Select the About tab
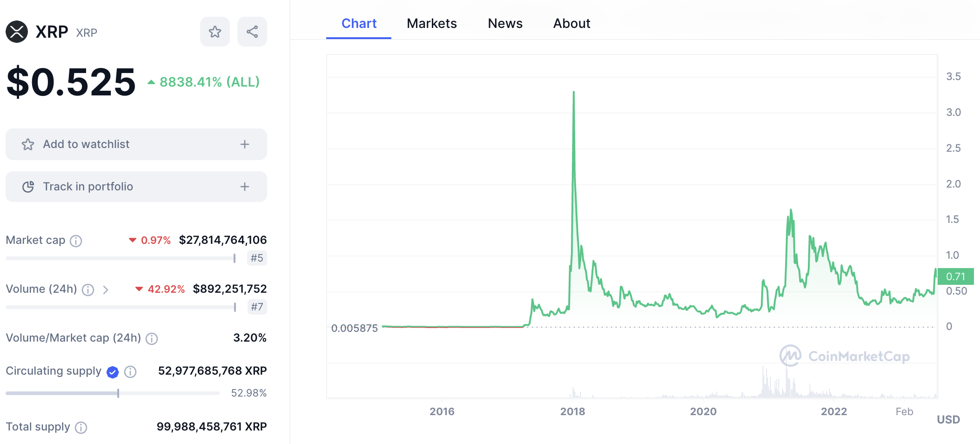Viewport: 980px width, 444px height. click(x=572, y=23)
